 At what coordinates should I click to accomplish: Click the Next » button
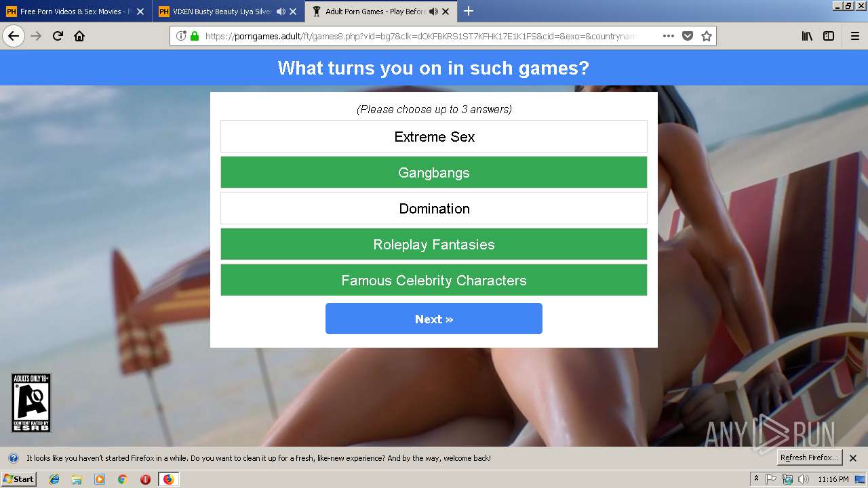tap(434, 319)
